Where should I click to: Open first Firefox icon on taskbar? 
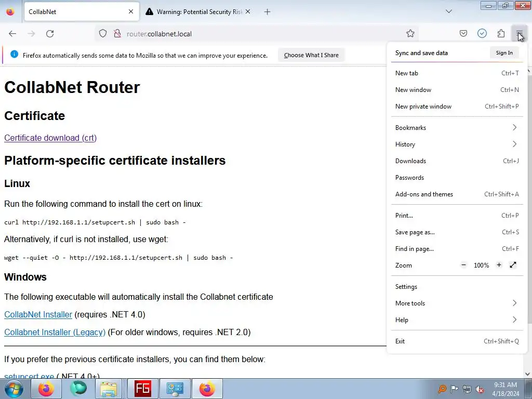46,389
